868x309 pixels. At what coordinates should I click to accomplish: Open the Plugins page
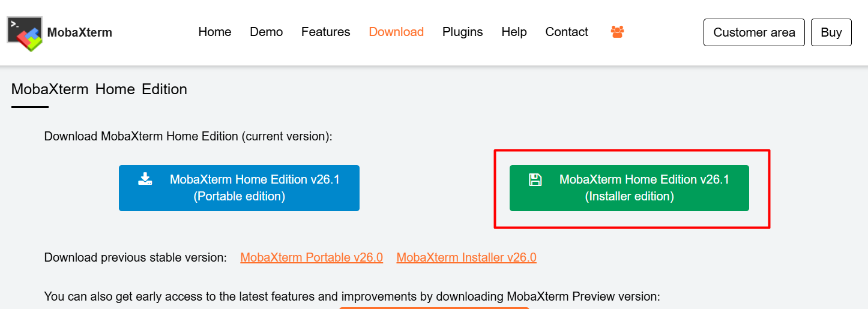tap(463, 32)
